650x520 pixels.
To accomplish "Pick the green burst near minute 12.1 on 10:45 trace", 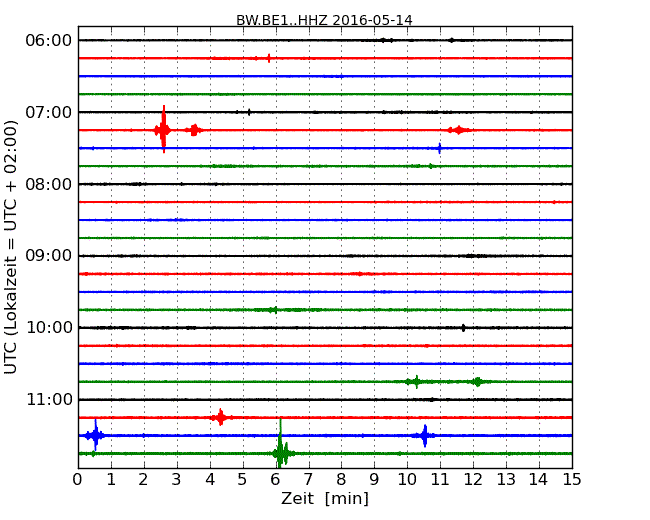I will [478, 381].
